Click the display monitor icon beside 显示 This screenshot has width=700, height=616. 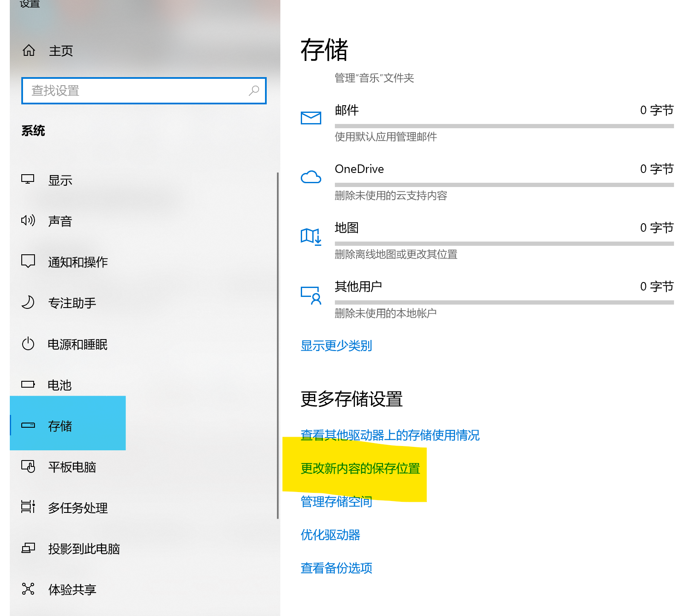tap(28, 179)
